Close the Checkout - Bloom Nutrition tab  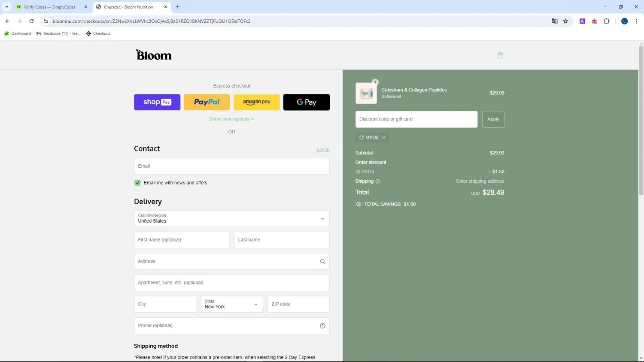(166, 7)
